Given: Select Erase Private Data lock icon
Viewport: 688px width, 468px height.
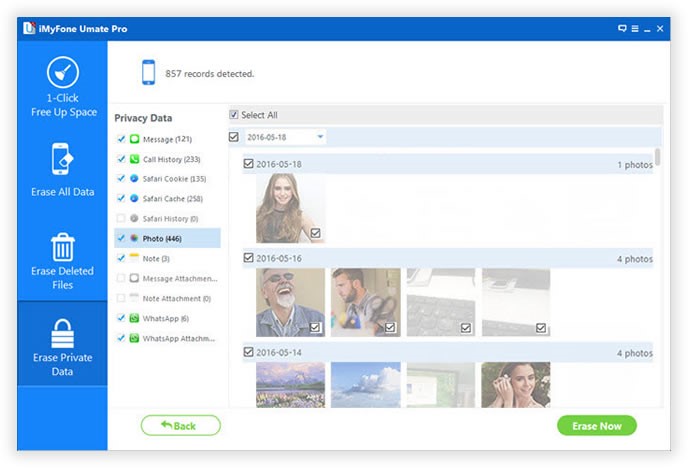Looking at the screenshot, I should pyautogui.click(x=63, y=335).
